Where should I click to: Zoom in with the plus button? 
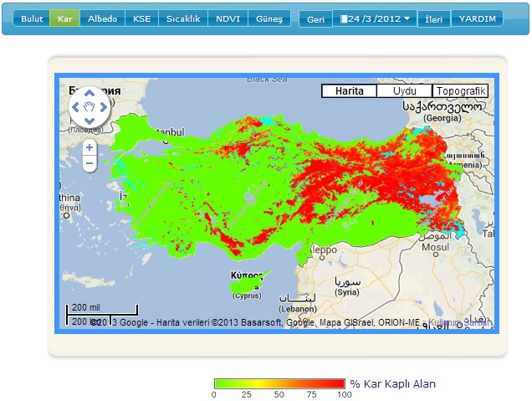click(90, 147)
